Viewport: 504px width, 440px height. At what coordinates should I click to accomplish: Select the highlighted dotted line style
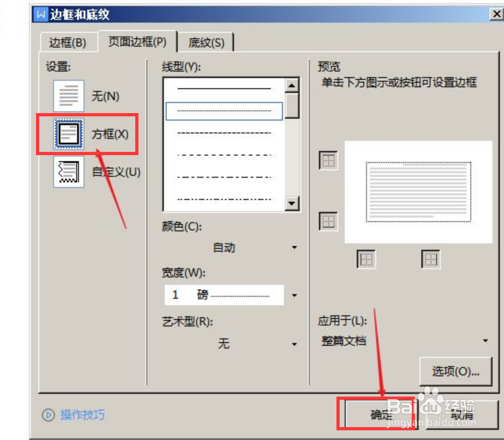(x=224, y=111)
